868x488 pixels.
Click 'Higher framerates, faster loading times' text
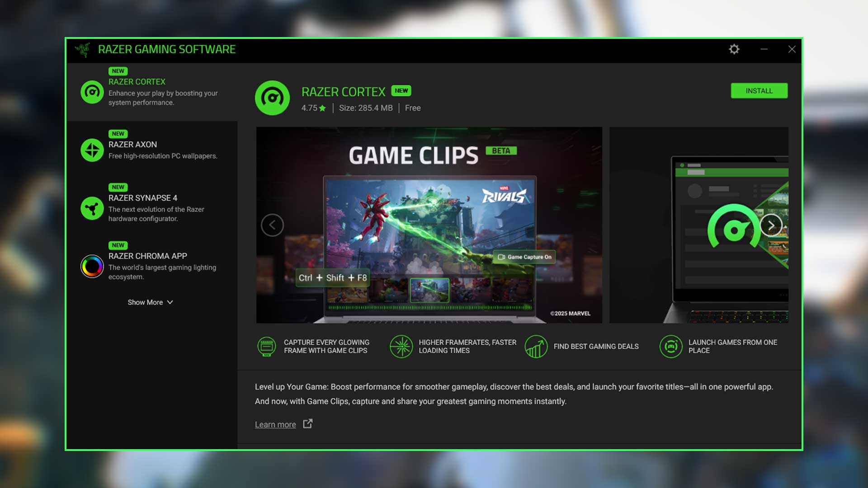[467, 347]
